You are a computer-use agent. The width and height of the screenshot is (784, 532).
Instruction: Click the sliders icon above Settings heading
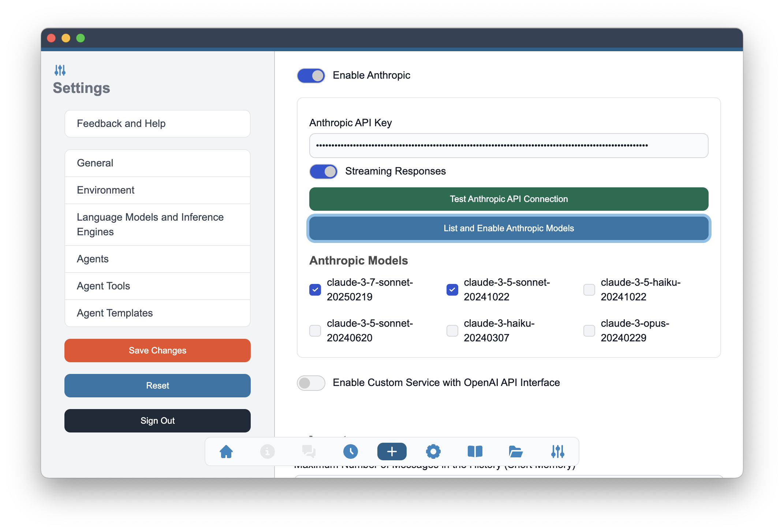pyautogui.click(x=60, y=70)
